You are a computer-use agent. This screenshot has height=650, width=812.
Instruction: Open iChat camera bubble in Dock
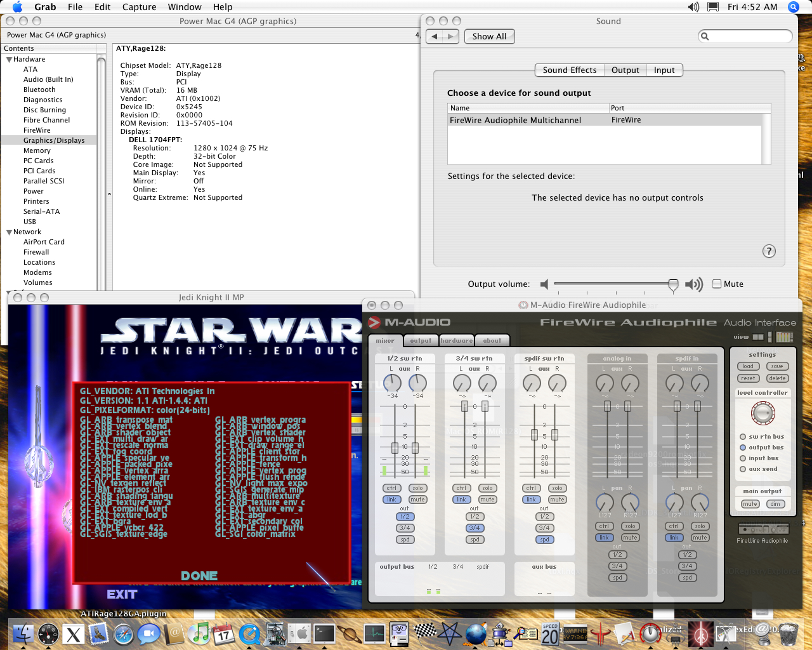point(149,633)
